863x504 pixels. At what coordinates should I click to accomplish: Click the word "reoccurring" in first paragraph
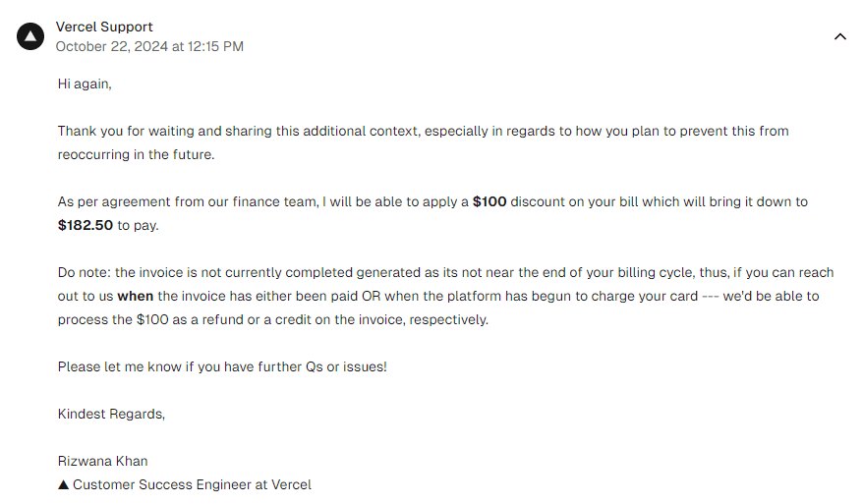[x=96, y=154]
